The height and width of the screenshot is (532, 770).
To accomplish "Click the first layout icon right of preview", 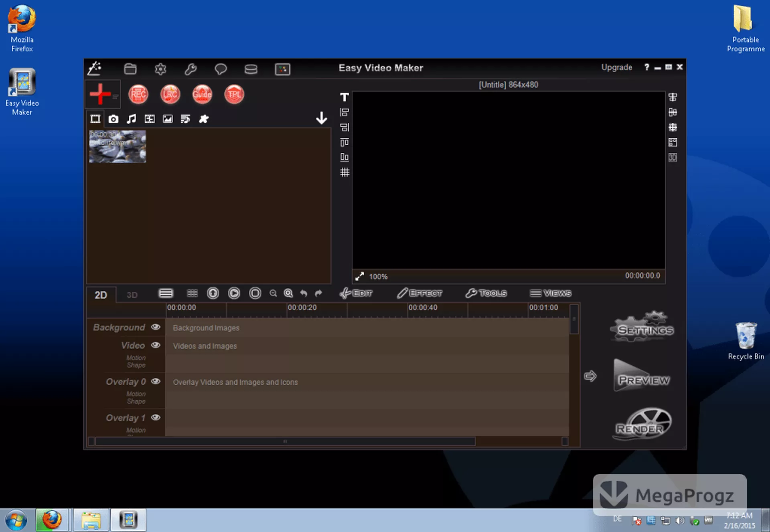I will (x=673, y=97).
